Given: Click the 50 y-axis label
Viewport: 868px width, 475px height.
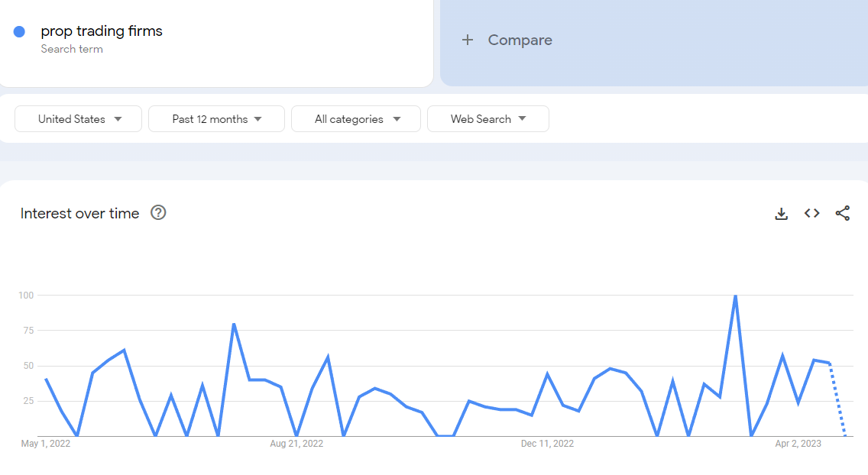Looking at the screenshot, I should click(x=28, y=366).
